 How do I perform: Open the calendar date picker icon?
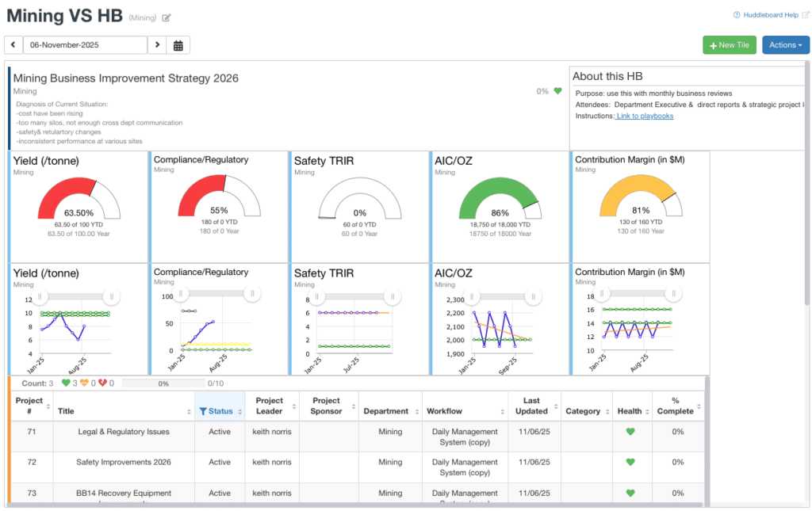(178, 45)
